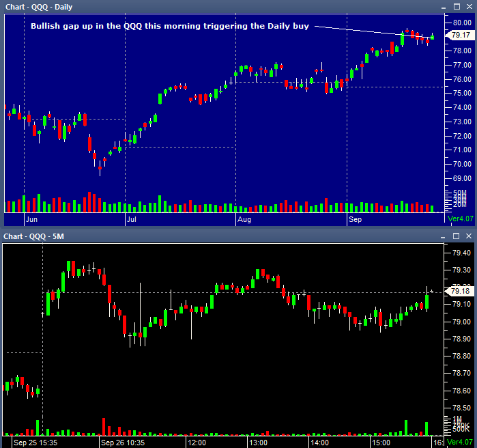Click the Bullish gap up annotation text
Viewport: 477px width, 448px height.
coord(170,26)
